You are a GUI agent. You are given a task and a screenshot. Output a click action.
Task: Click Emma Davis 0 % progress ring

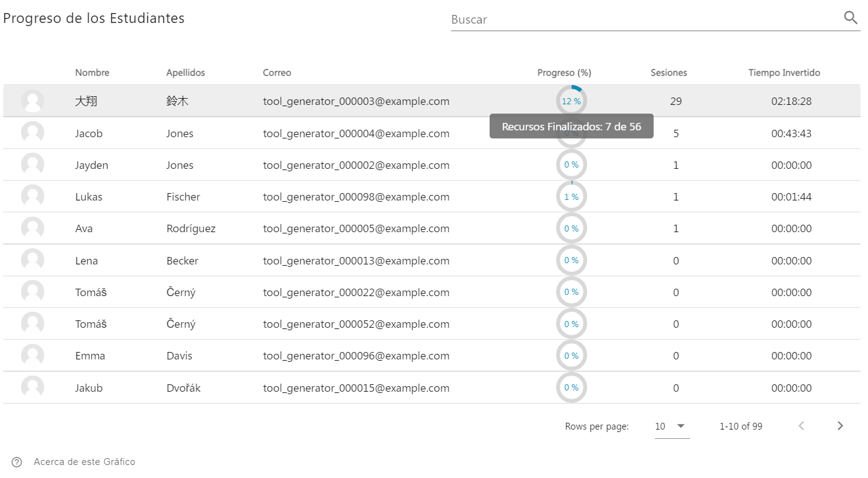click(x=571, y=356)
